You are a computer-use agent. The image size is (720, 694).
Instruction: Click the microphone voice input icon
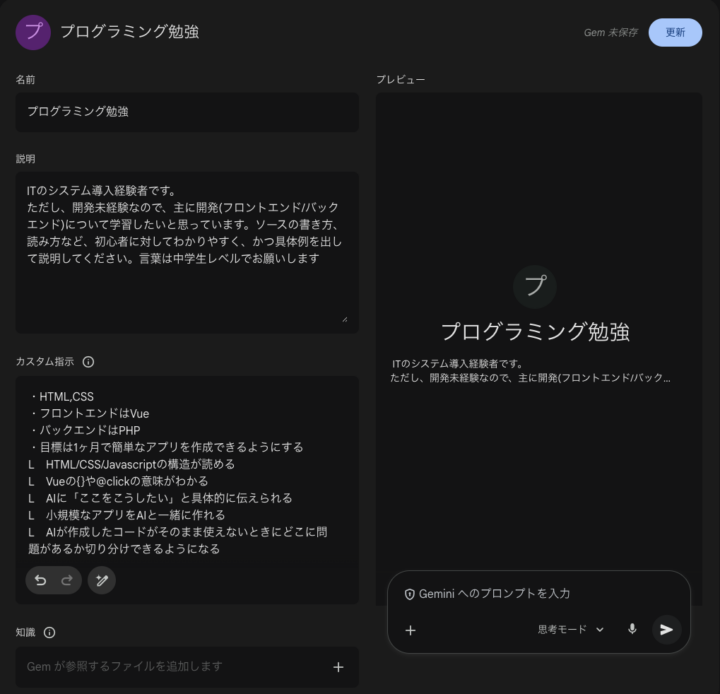coord(632,629)
